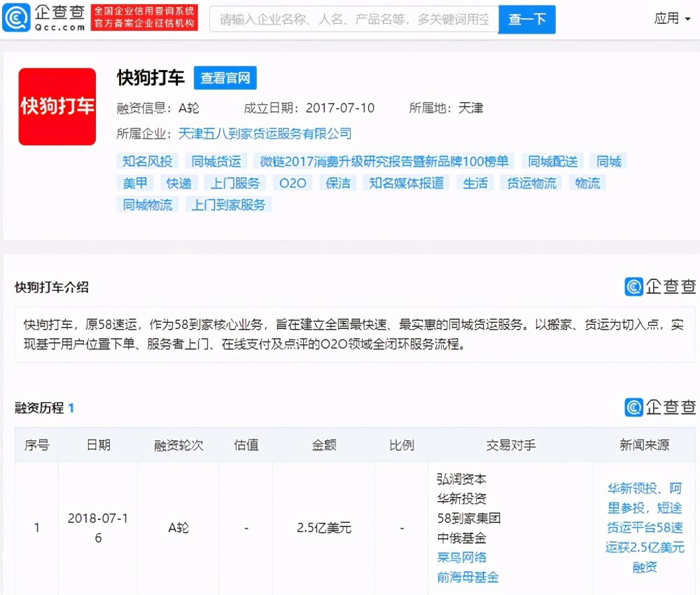Viewport: 700px width, 595px height.
Task: Click the 融资信息 A轮 text
Action: 158,108
